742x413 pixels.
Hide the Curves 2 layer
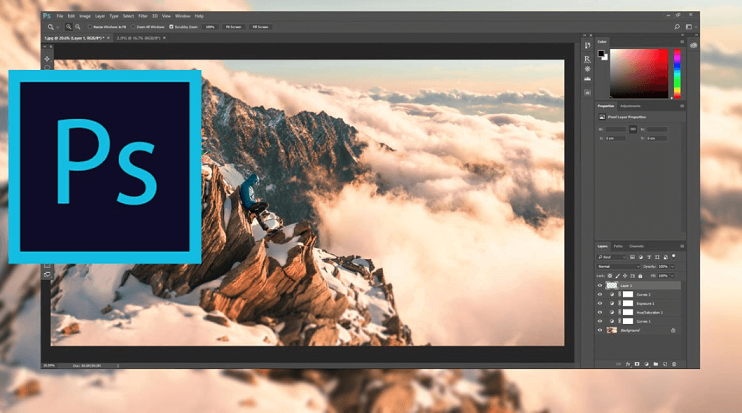[x=600, y=294]
